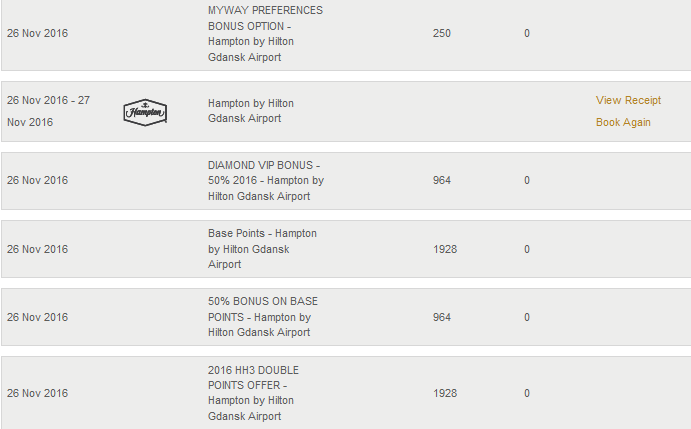
Task: Click the 964 points in Diamond VIP row
Action: pos(442,181)
